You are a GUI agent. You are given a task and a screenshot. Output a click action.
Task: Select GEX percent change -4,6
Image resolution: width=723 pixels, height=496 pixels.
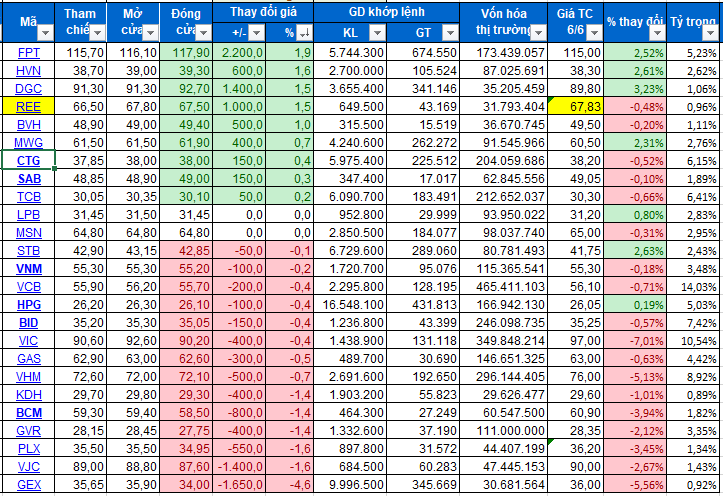[x=289, y=484]
